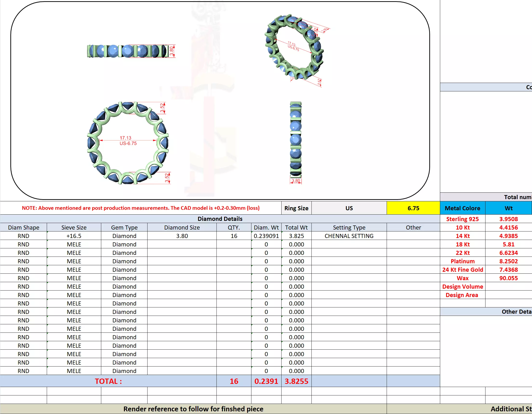Click the Diamond Size value 3.80

click(182, 236)
